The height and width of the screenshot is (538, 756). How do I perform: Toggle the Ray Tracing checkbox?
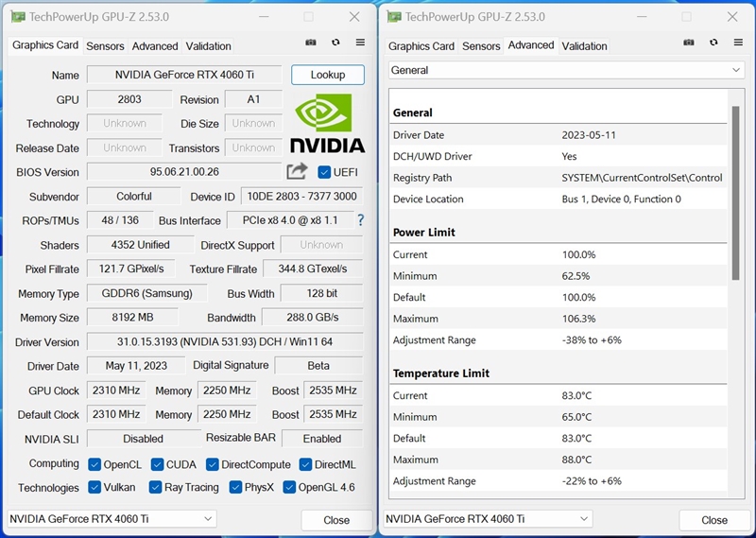point(155,487)
